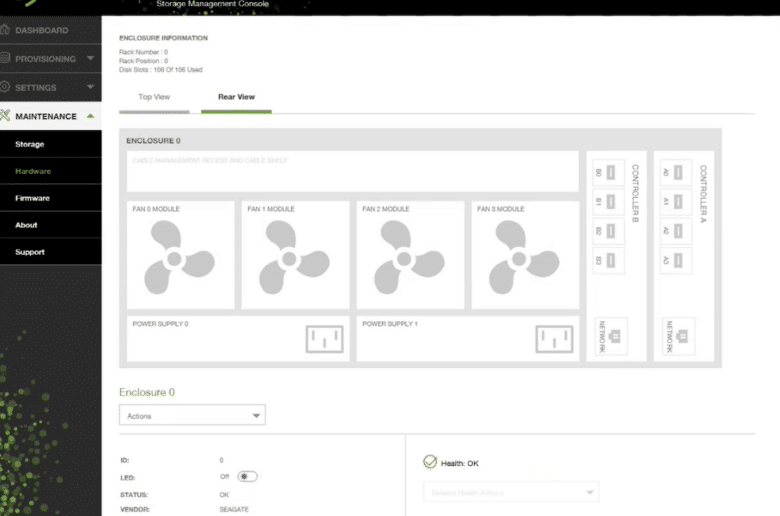
Task: Click the Fan 3 Module label
Action: point(500,209)
